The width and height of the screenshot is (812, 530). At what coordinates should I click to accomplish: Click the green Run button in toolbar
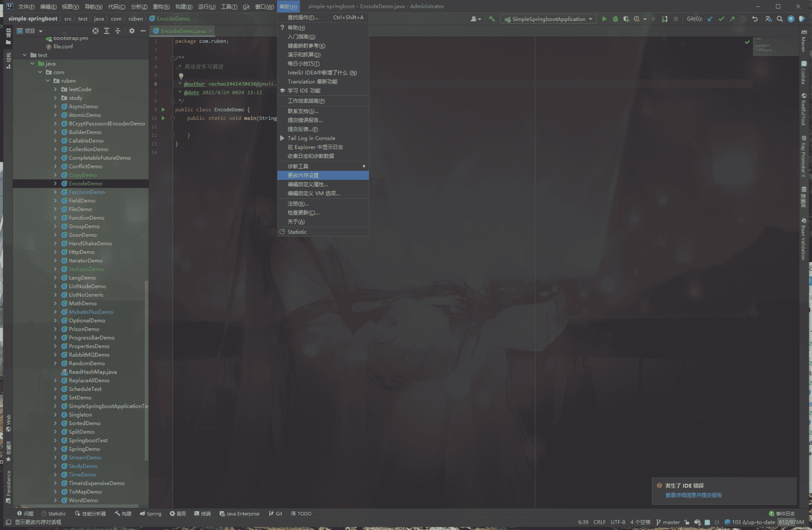coord(604,19)
